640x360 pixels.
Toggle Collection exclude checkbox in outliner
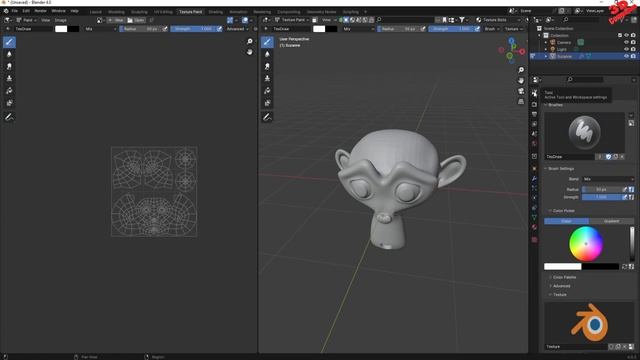[620, 35]
